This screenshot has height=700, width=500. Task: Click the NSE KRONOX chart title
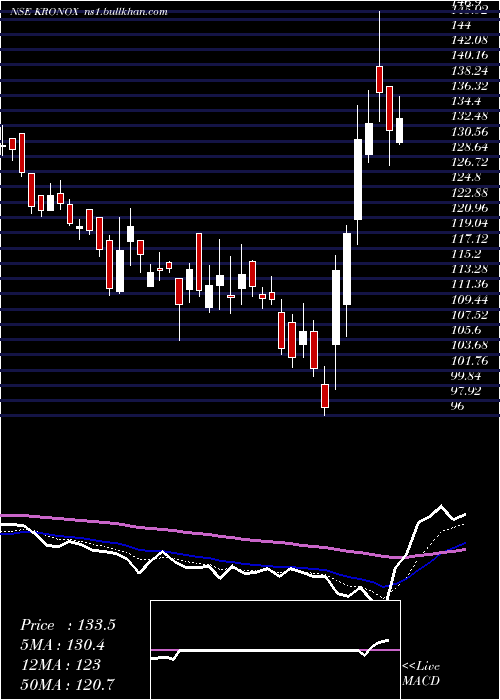(89, 12)
